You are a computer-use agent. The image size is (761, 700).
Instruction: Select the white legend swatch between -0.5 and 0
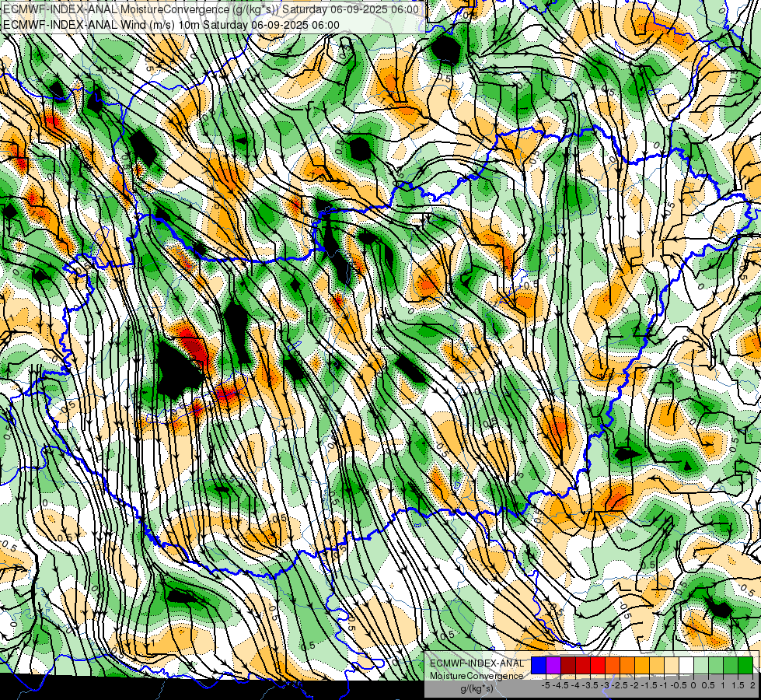[x=686, y=666]
